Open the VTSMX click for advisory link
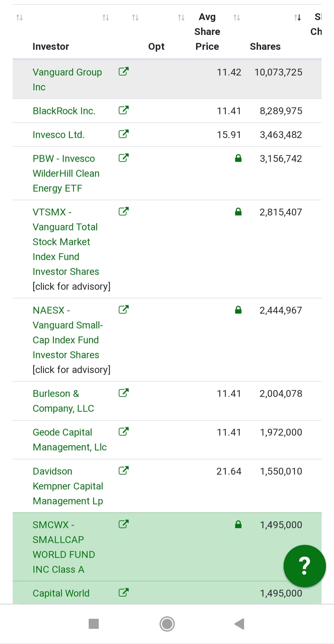 click(x=72, y=286)
